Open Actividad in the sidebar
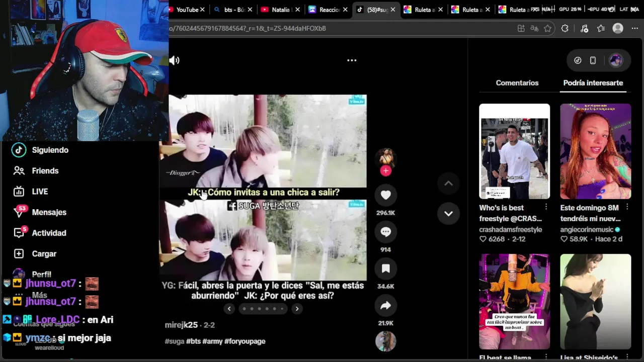This screenshot has height=362, width=644. pos(49,233)
